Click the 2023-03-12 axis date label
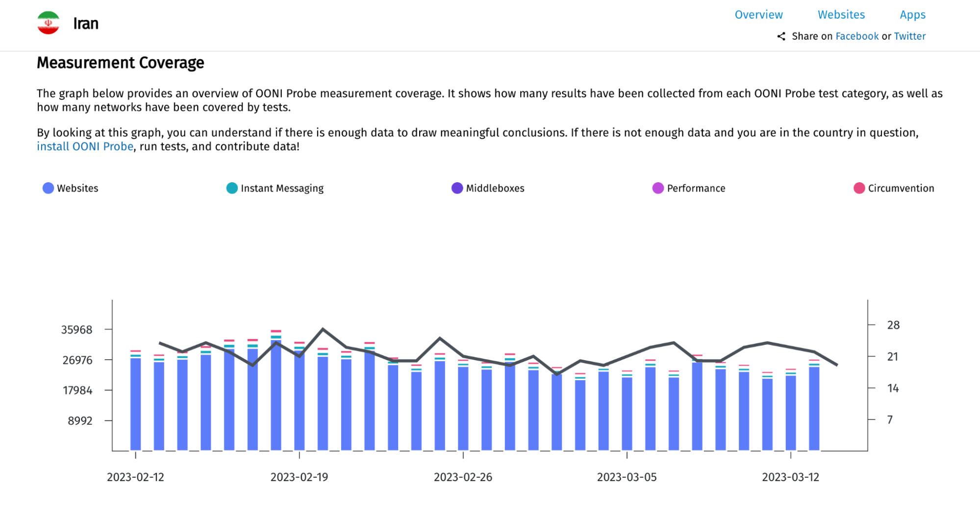This screenshot has height=513, width=980. [790, 477]
